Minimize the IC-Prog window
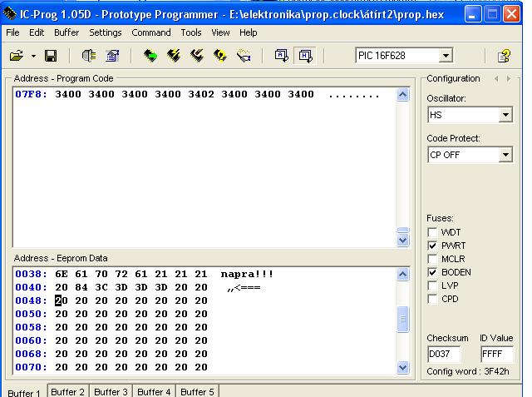Viewport: 532px width, 397px height. coord(472,14)
